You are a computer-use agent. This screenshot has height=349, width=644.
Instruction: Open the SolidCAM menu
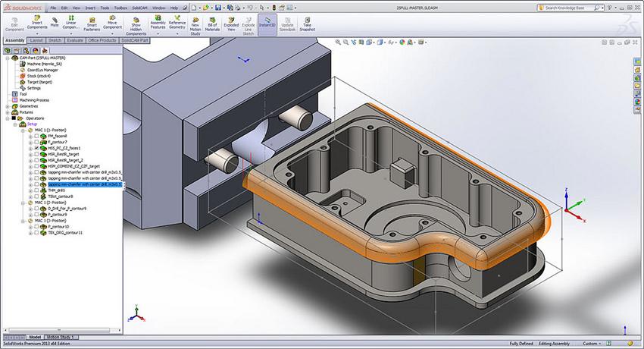[x=139, y=8]
